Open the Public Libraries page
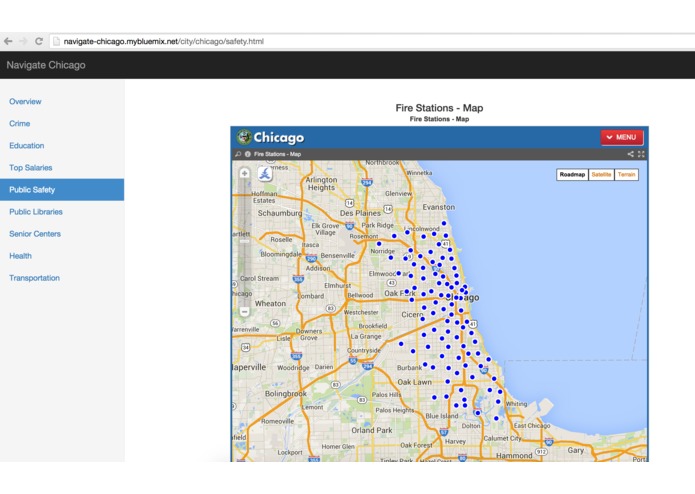This screenshot has height=494, width=695. 36,212
